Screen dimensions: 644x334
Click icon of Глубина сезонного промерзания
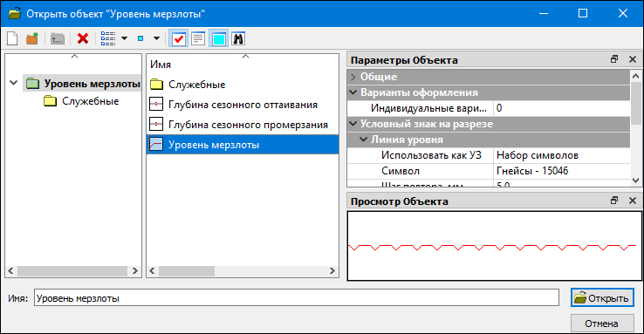pos(156,125)
